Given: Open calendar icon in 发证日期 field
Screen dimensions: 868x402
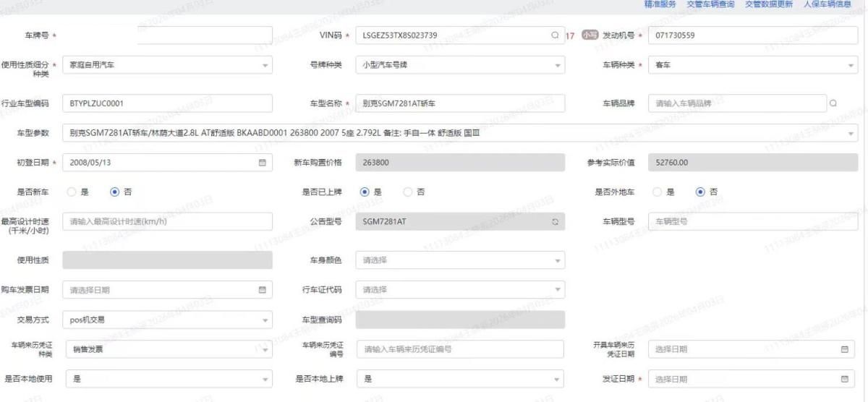Looking at the screenshot, I should 844,380.
